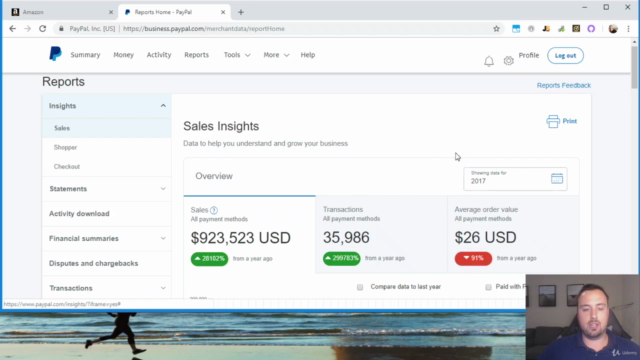Click the $26 USD average order value

(485, 238)
